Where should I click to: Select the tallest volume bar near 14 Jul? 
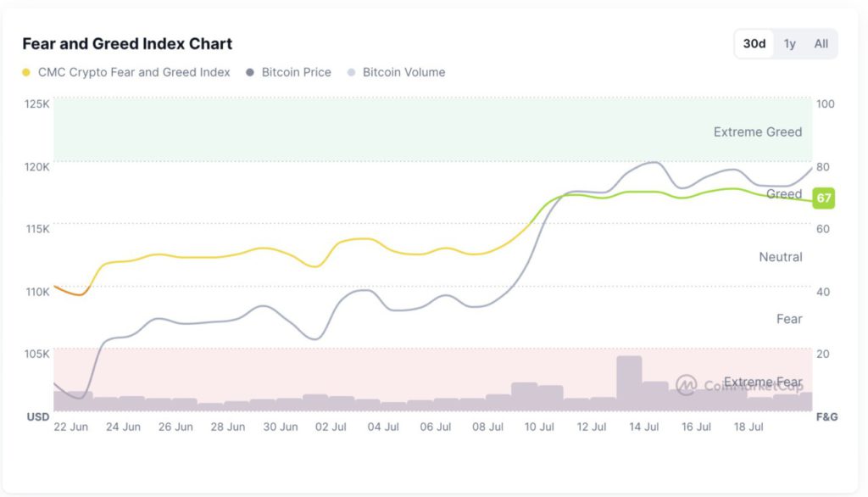pos(629,382)
